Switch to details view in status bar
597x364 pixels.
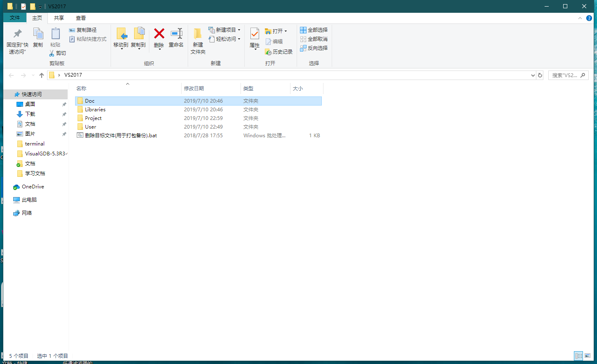click(x=578, y=356)
